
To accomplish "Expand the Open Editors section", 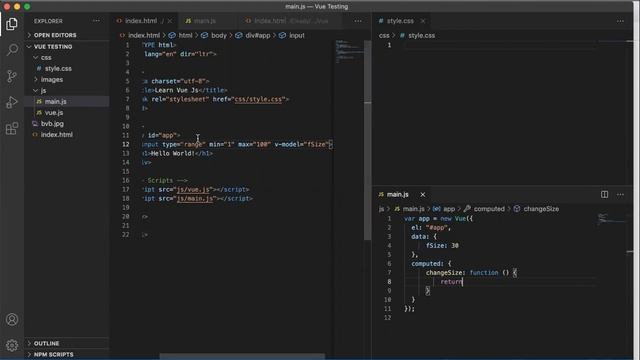I will pos(67,36).
